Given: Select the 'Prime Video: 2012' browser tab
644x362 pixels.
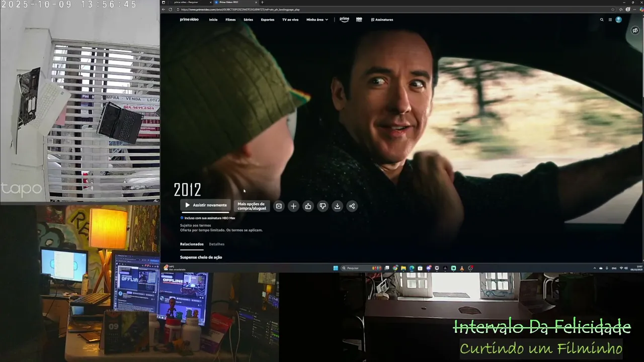Looking at the screenshot, I should click(x=235, y=3).
